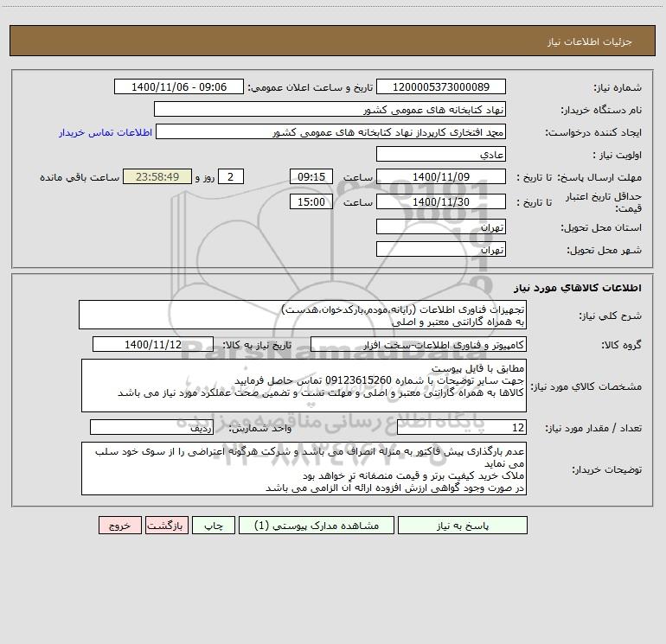The height and width of the screenshot is (644, 666).
Task: Click the توضیحات خریدار label
Action: [x=607, y=469]
